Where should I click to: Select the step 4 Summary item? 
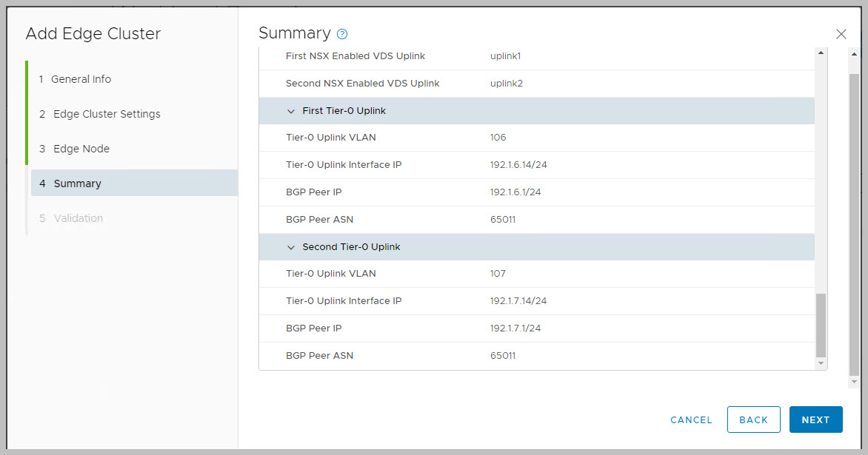[x=77, y=183]
